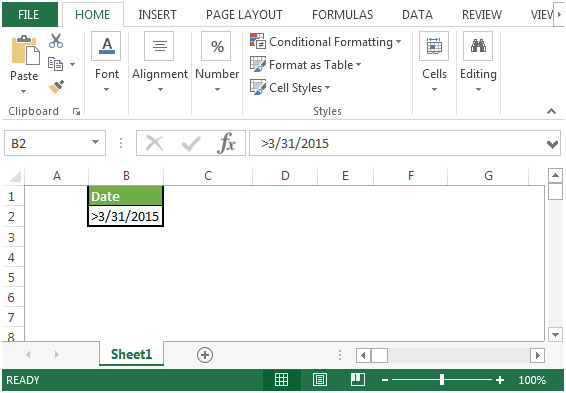Select column G header
Image resolution: width=566 pixels, height=393 pixels.
488,176
